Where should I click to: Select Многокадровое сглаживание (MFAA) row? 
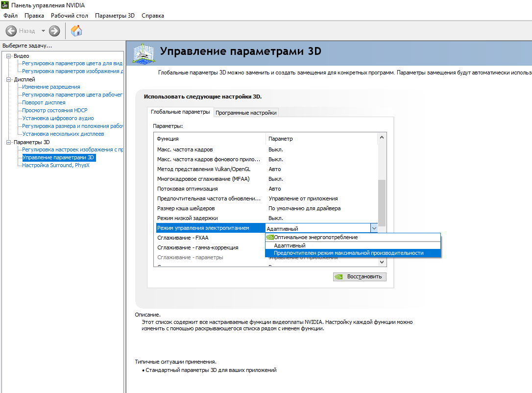(x=266, y=179)
